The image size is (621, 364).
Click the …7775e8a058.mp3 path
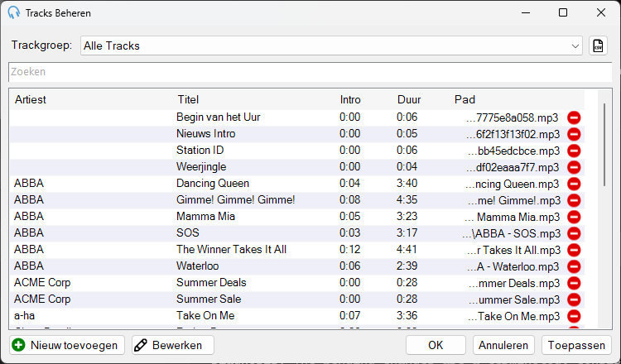pyautogui.click(x=512, y=118)
